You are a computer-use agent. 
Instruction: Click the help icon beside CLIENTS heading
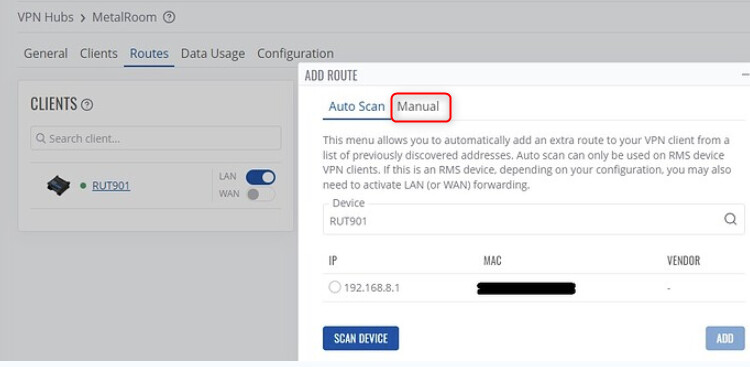click(x=87, y=105)
